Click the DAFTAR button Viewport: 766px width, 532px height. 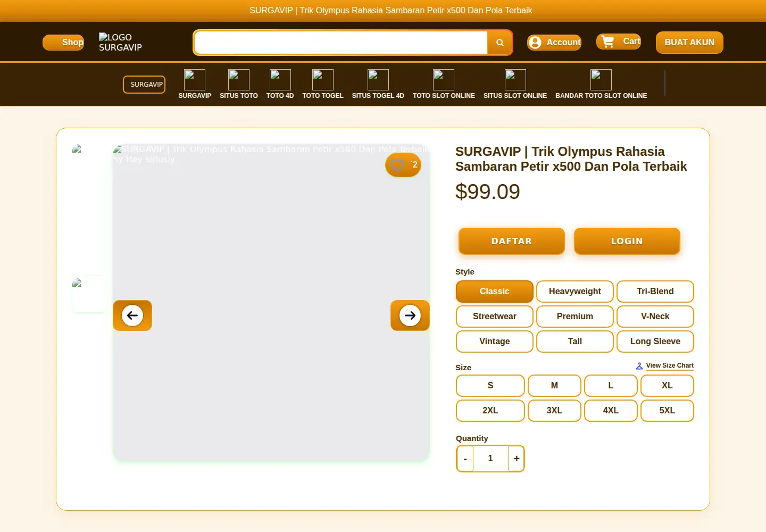512,241
